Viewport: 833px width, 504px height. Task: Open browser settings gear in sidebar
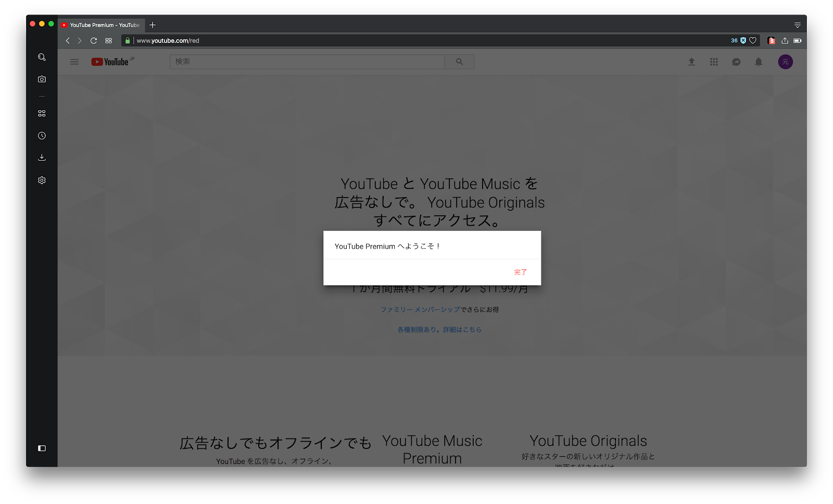42,180
